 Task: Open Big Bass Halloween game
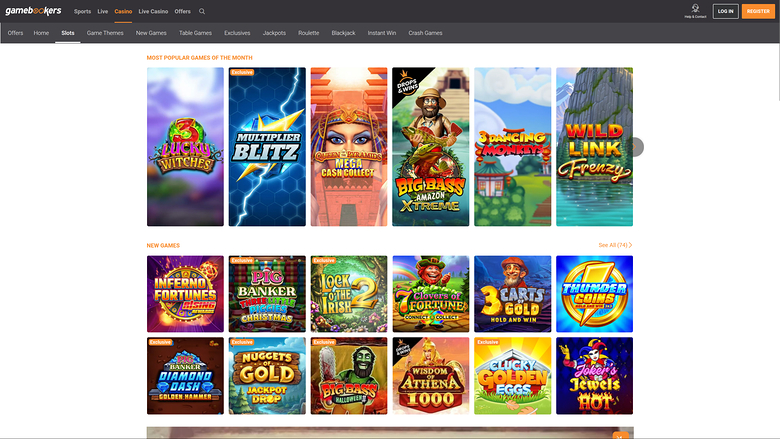pyautogui.click(x=349, y=376)
